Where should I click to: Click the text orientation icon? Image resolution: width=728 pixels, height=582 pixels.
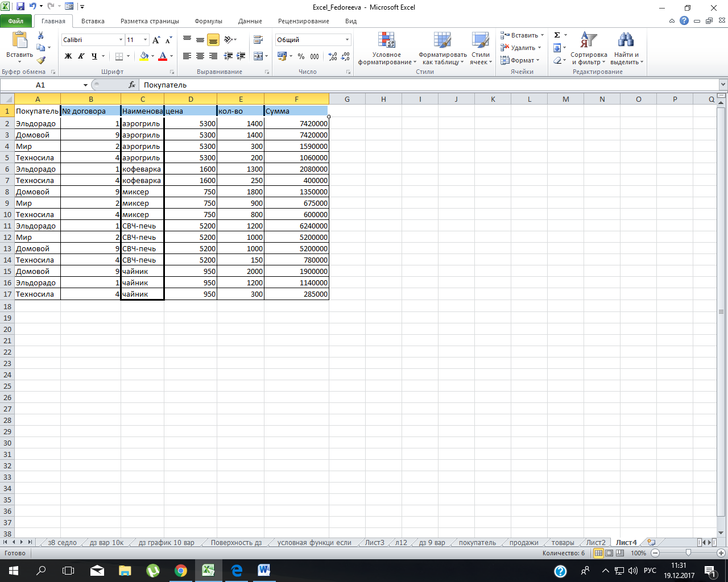(x=229, y=40)
